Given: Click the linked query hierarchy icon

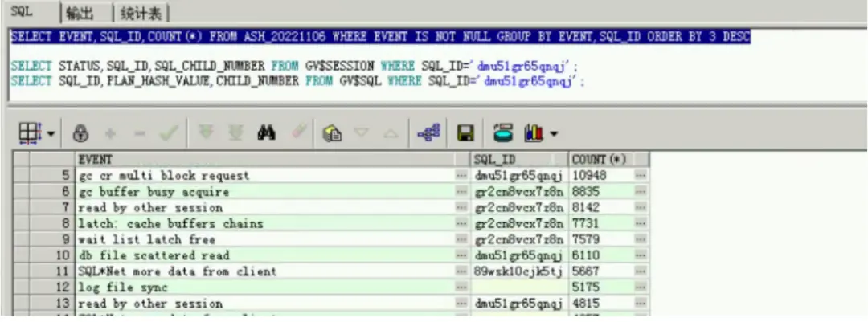Looking at the screenshot, I should pyautogui.click(x=428, y=133).
